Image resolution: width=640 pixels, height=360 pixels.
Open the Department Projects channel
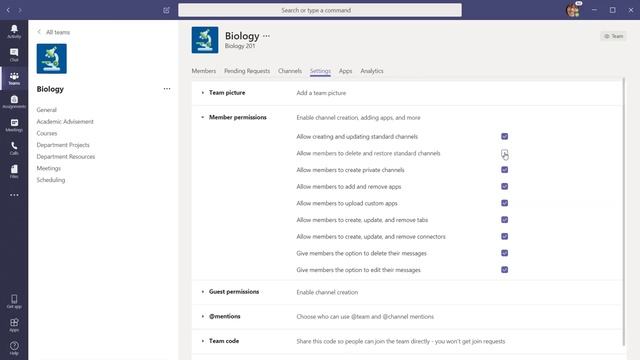[63, 145]
